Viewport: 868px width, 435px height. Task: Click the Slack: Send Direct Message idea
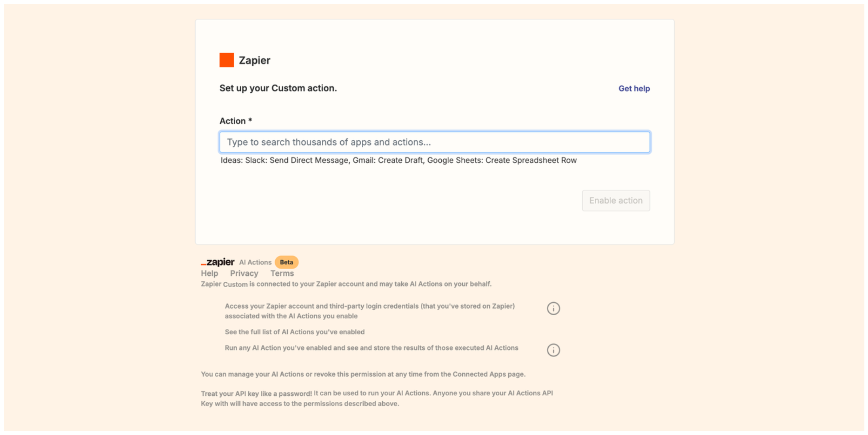click(296, 160)
